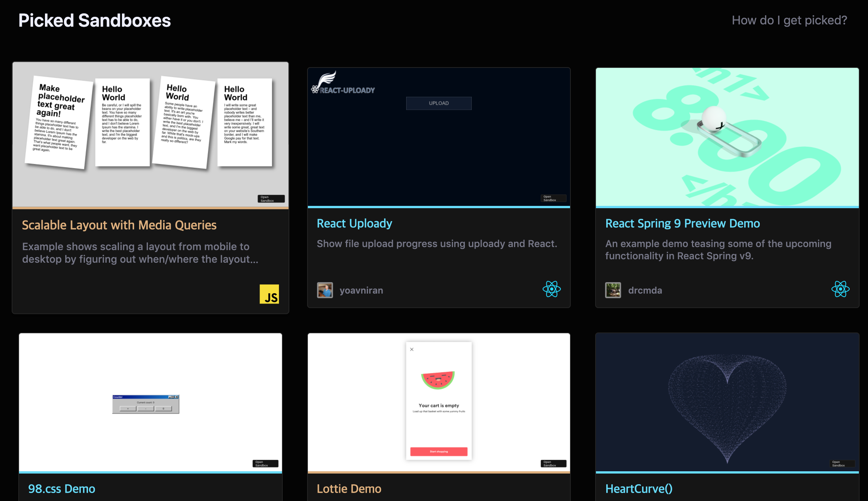Click yoavniran's avatar picture
The image size is (868, 501).
pos(325,290)
